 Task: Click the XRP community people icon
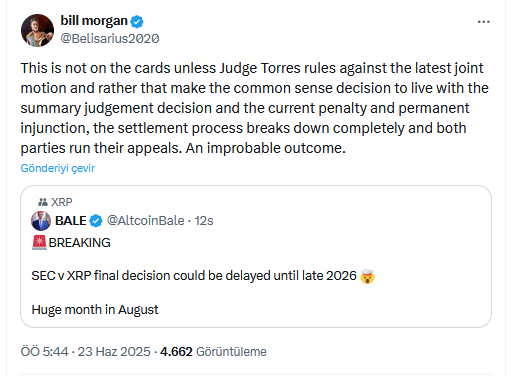[43, 202]
